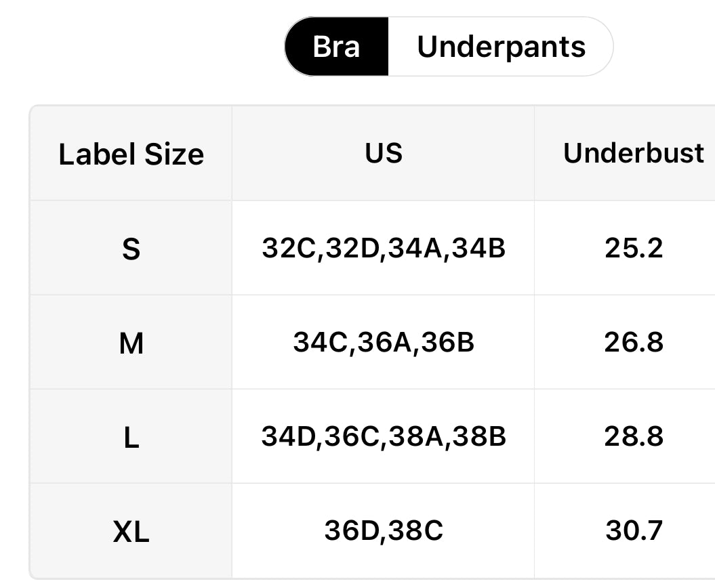Click 36D in the XL row

352,530
